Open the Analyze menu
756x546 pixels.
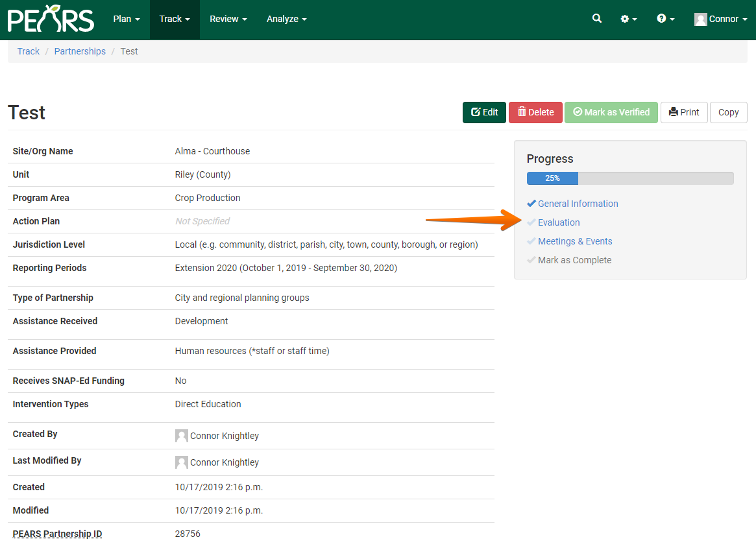click(x=286, y=19)
